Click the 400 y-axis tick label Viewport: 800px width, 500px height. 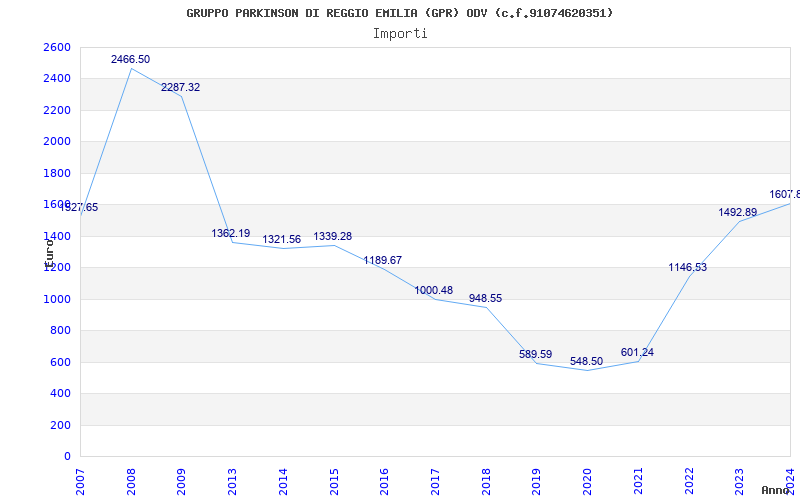pyautogui.click(x=60, y=393)
